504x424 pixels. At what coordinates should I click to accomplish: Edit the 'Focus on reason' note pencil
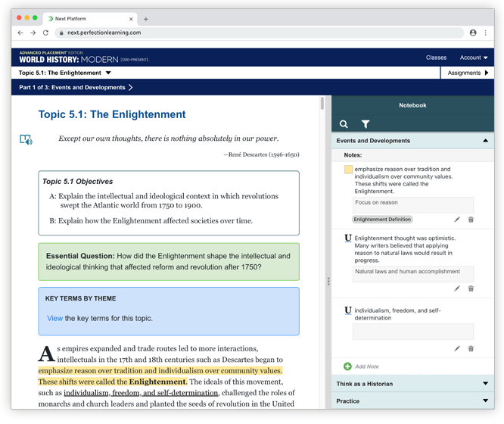[x=457, y=220]
